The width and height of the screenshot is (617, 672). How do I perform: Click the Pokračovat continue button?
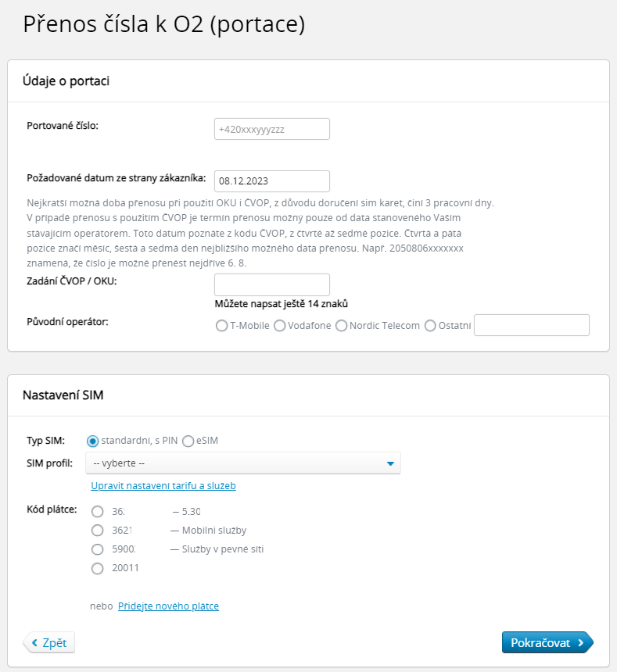pos(547,643)
